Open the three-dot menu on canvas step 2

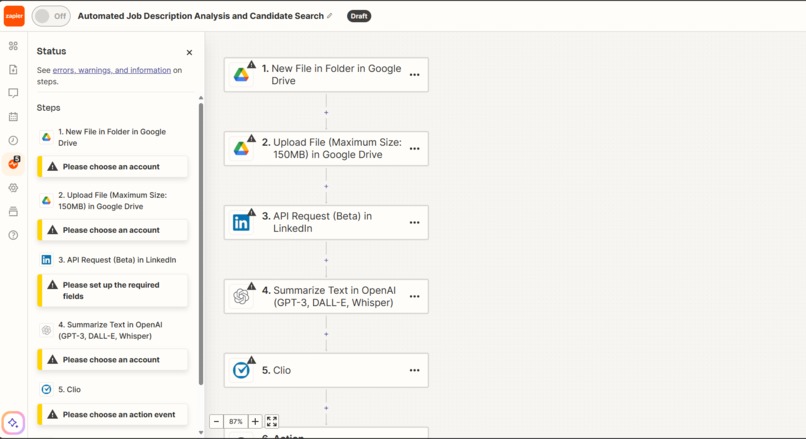click(414, 149)
